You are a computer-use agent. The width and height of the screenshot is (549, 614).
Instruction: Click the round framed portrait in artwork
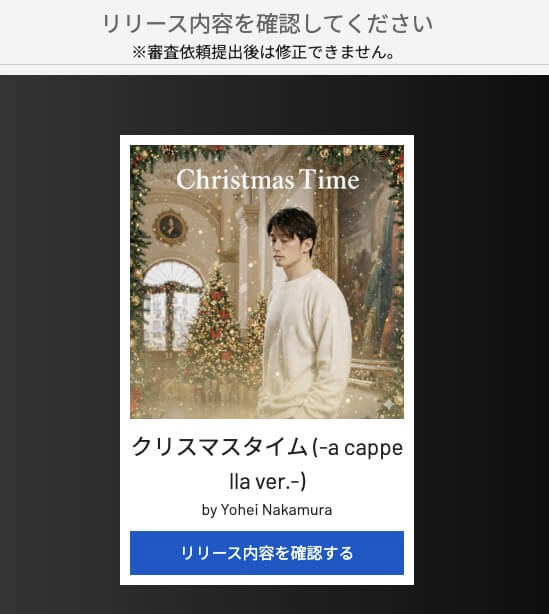click(x=170, y=227)
